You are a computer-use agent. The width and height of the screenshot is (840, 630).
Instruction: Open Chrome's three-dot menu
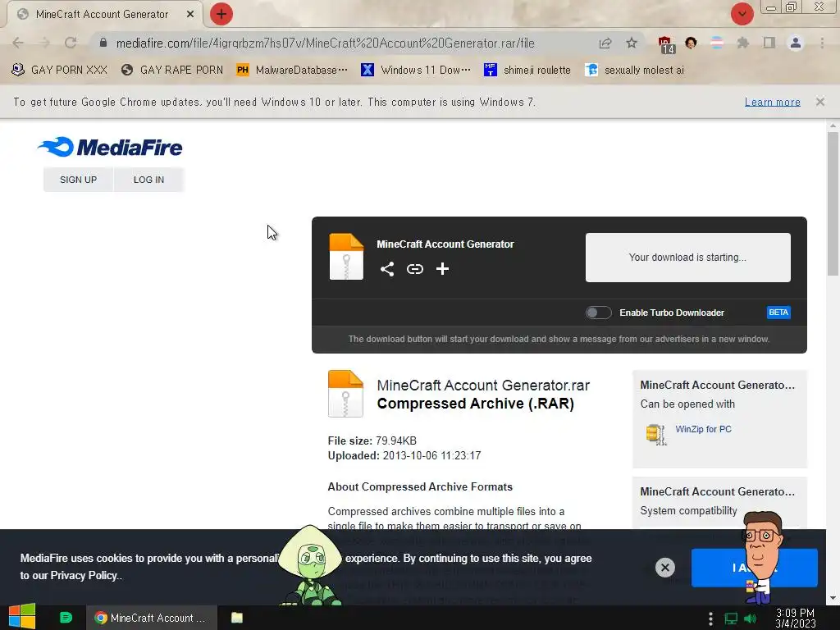[x=822, y=43]
